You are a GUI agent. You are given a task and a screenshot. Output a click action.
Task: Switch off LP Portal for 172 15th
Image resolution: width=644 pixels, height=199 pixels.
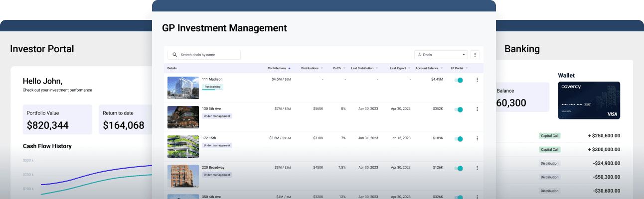[x=459, y=139]
